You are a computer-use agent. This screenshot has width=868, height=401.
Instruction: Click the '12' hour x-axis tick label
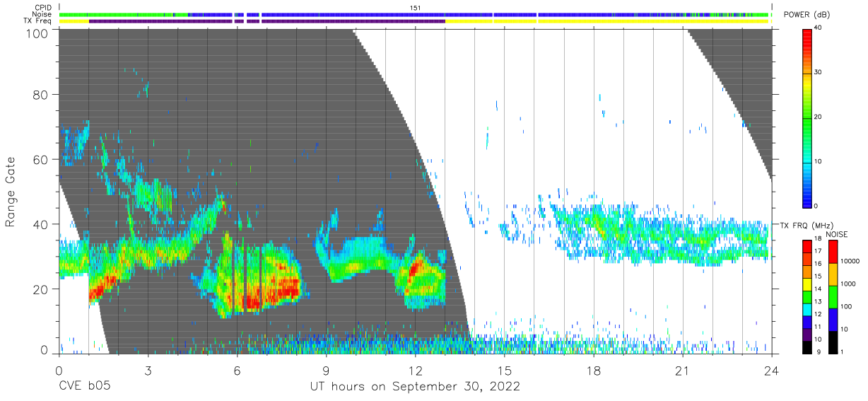click(x=416, y=370)
